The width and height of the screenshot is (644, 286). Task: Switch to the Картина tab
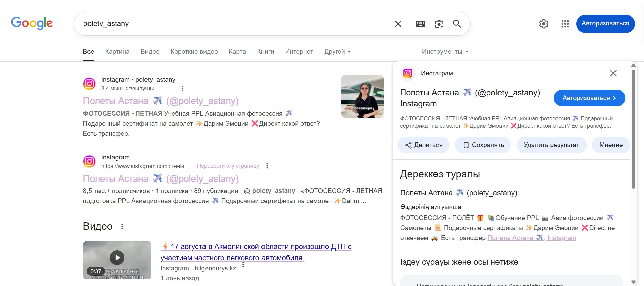117,52
